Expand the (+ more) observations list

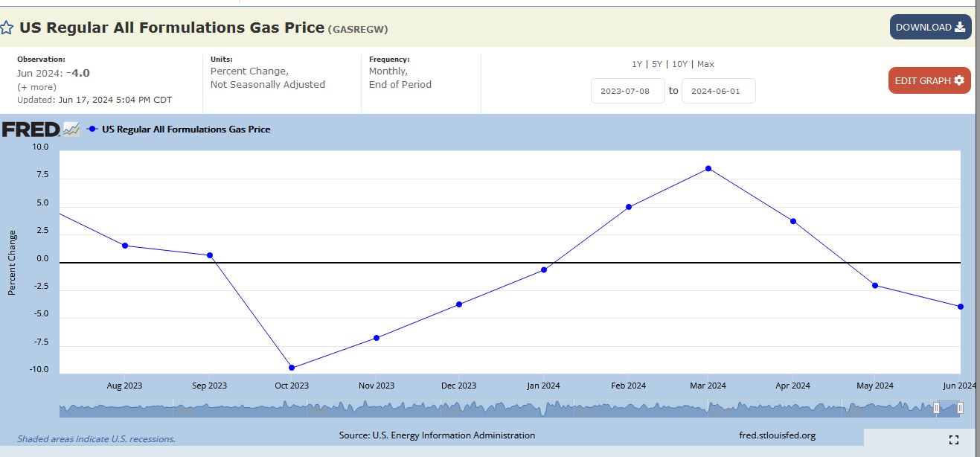pyautogui.click(x=36, y=87)
